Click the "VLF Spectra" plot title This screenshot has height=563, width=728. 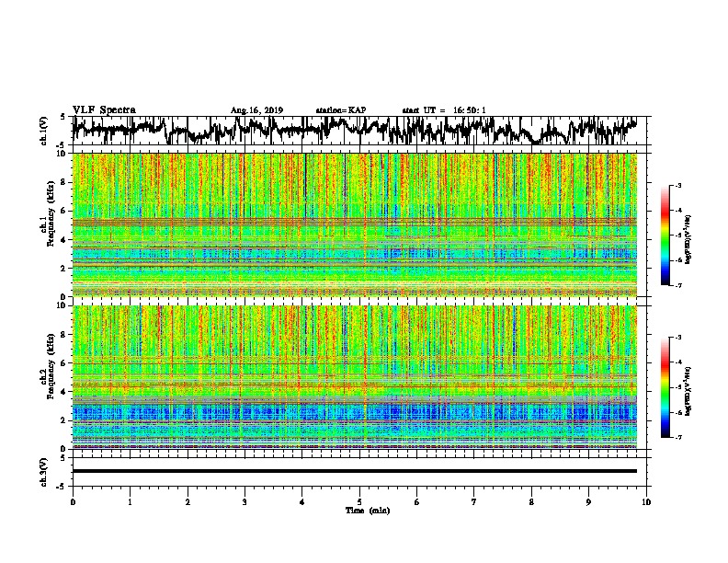[x=104, y=110]
